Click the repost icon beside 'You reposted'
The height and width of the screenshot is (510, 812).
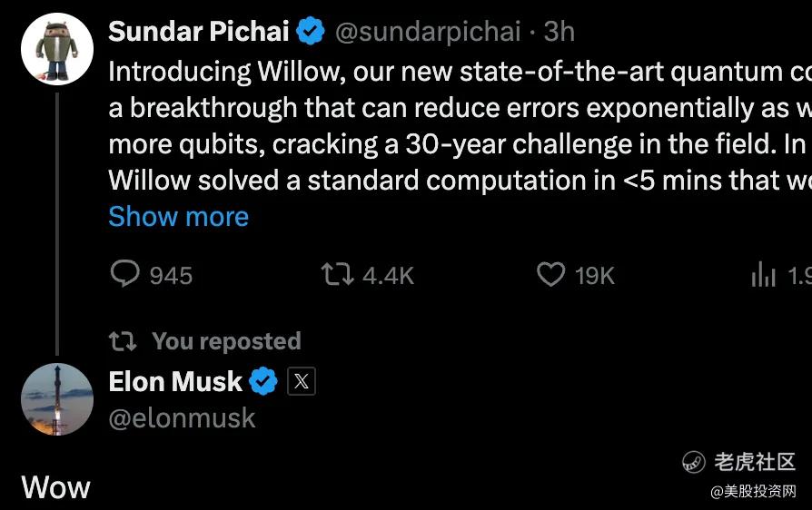(123, 341)
